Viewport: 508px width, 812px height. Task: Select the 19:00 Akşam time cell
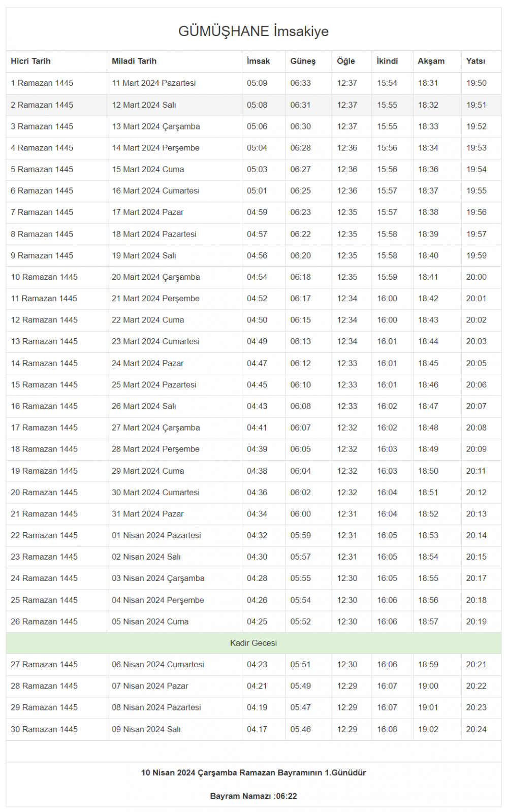[x=428, y=686]
